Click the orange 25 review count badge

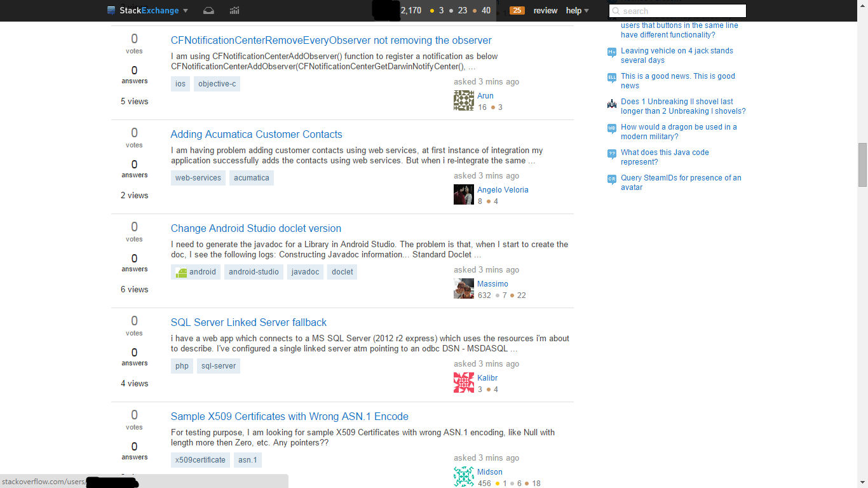517,10
